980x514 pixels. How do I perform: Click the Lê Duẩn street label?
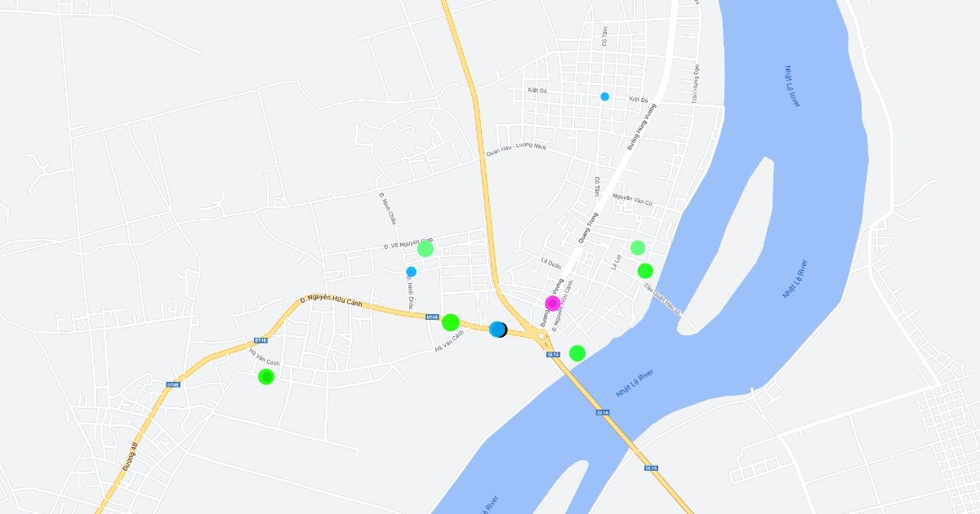(x=551, y=264)
